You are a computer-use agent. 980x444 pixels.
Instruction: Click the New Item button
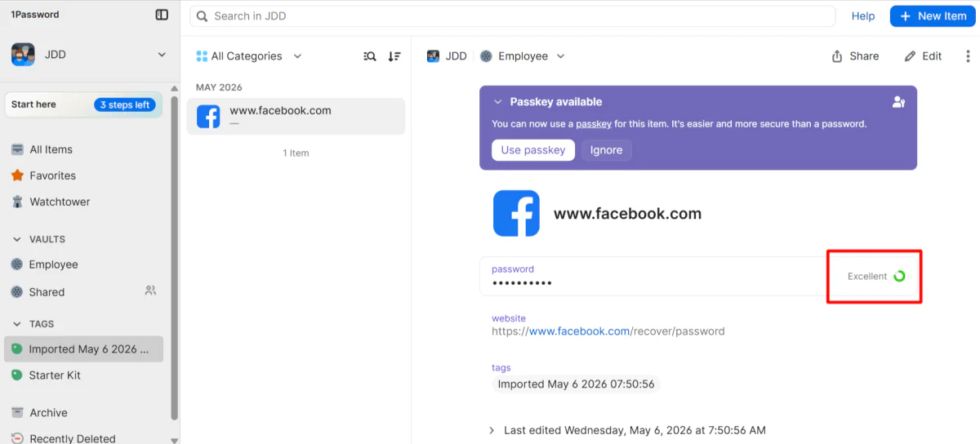pyautogui.click(x=933, y=16)
